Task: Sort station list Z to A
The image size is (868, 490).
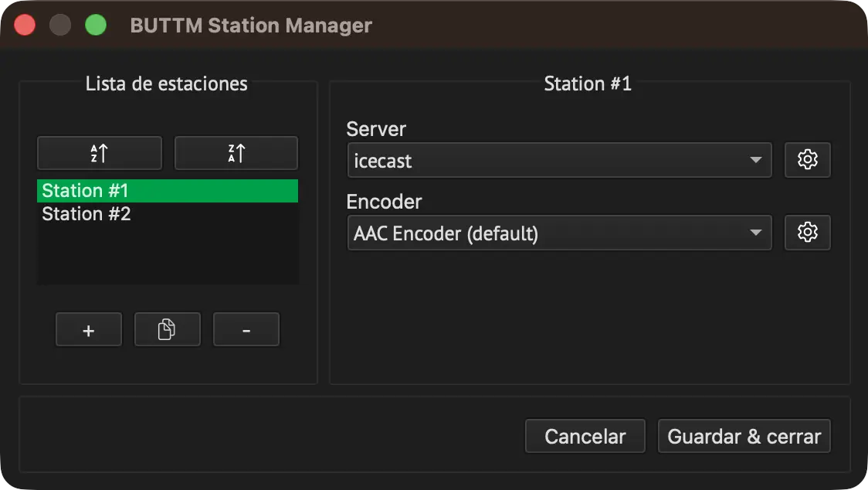Action: pos(236,153)
